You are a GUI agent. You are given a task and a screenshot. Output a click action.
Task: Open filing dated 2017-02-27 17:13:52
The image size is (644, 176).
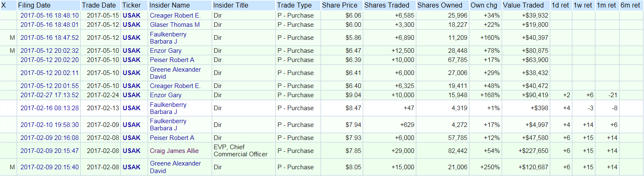point(49,95)
